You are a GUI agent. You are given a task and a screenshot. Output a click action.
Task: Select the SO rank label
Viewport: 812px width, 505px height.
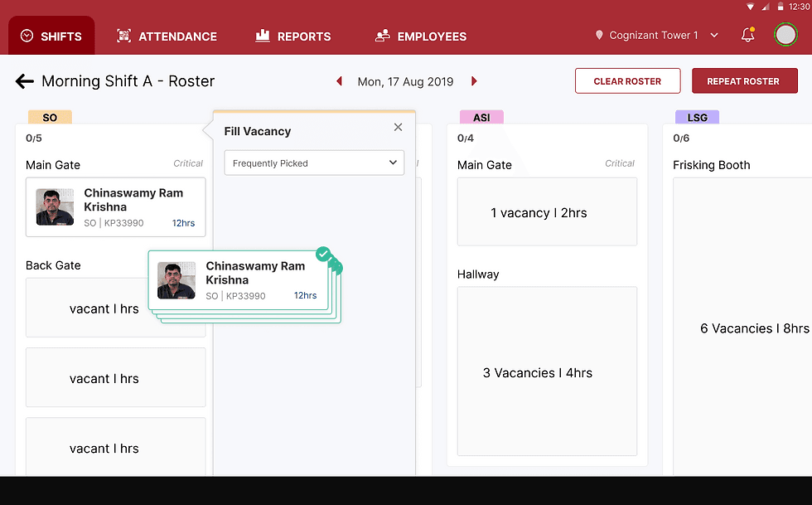point(50,117)
